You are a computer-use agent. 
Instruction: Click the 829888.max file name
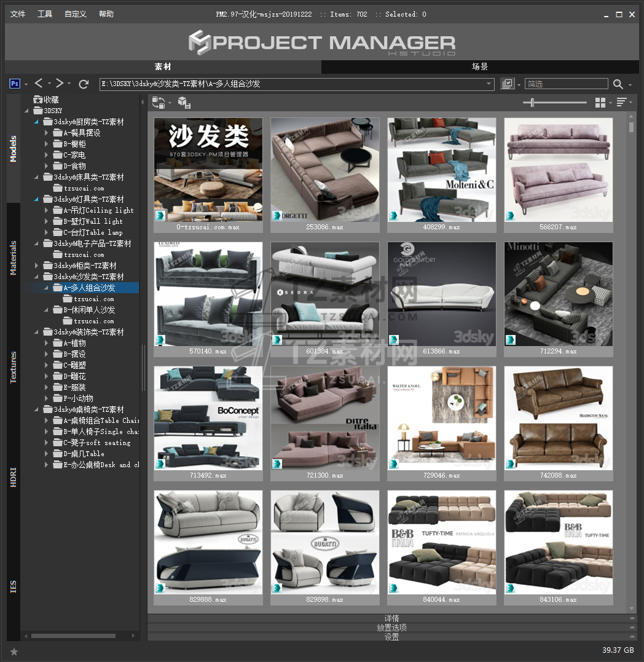pyautogui.click(x=208, y=599)
